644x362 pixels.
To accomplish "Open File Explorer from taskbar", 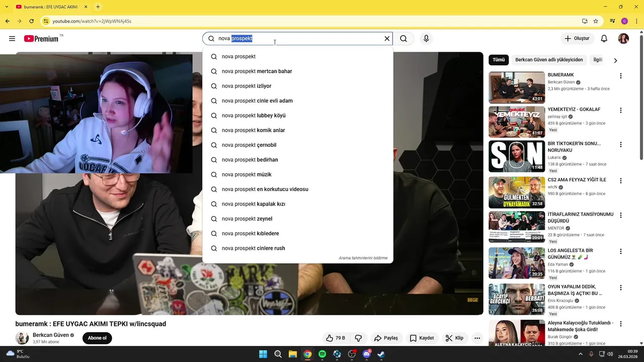I will point(293,354).
